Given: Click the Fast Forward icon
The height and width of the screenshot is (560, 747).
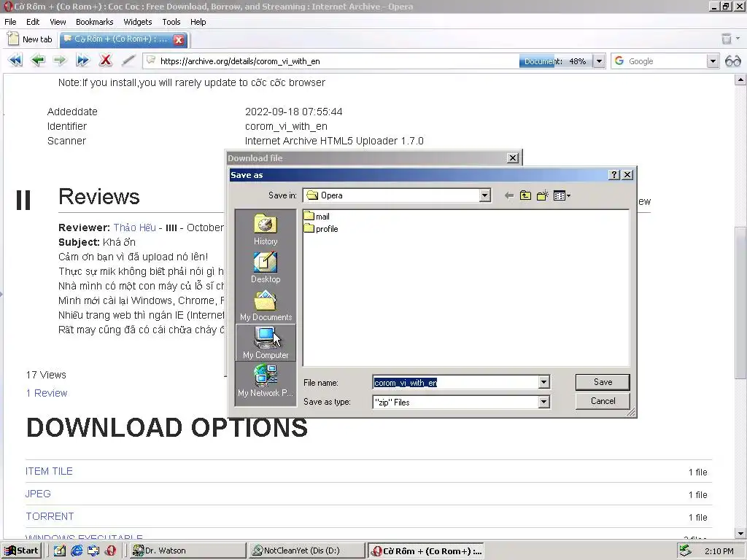Looking at the screenshot, I should 82,61.
